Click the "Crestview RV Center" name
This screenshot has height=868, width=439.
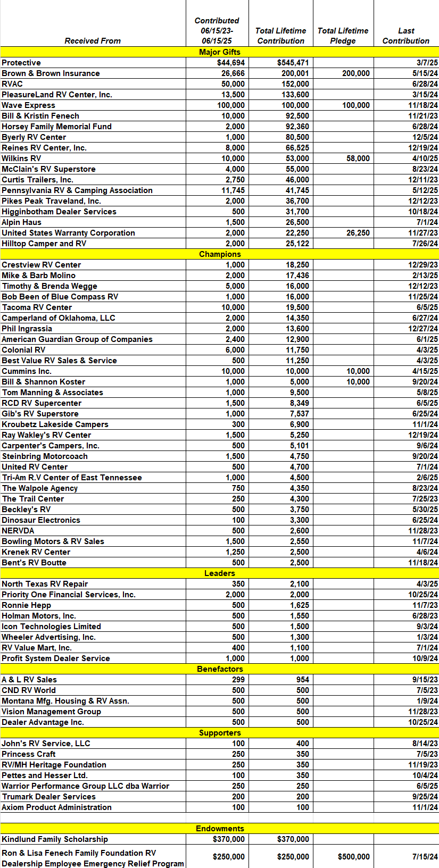coord(42,265)
